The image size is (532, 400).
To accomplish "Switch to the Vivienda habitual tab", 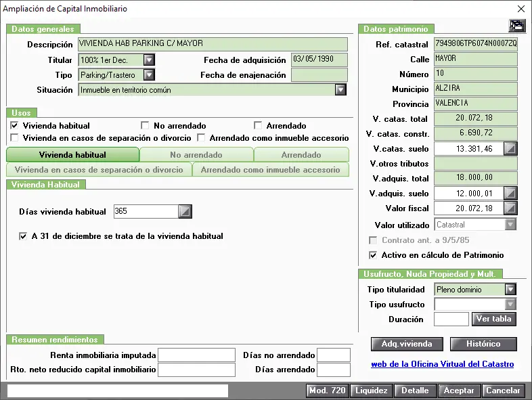I will click(72, 155).
